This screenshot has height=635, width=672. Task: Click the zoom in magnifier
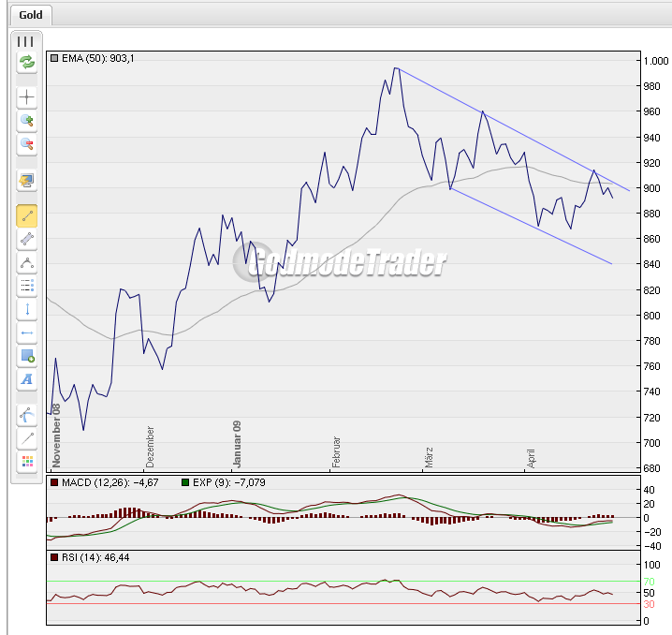coord(26,121)
